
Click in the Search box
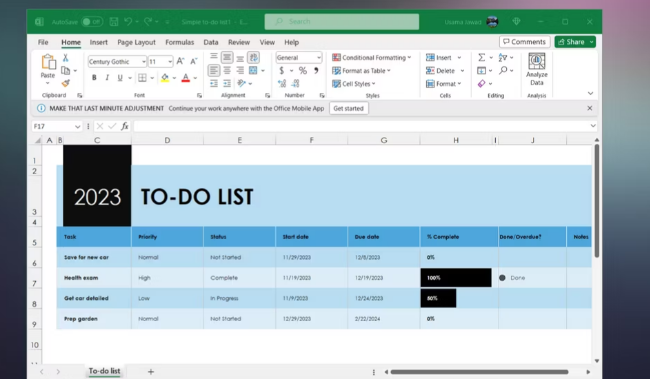(342, 22)
